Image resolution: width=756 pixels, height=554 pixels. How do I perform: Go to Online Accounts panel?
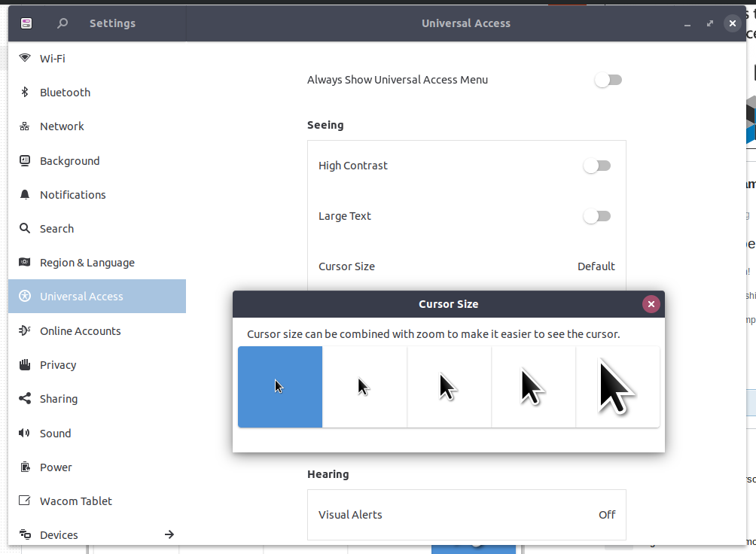80,331
